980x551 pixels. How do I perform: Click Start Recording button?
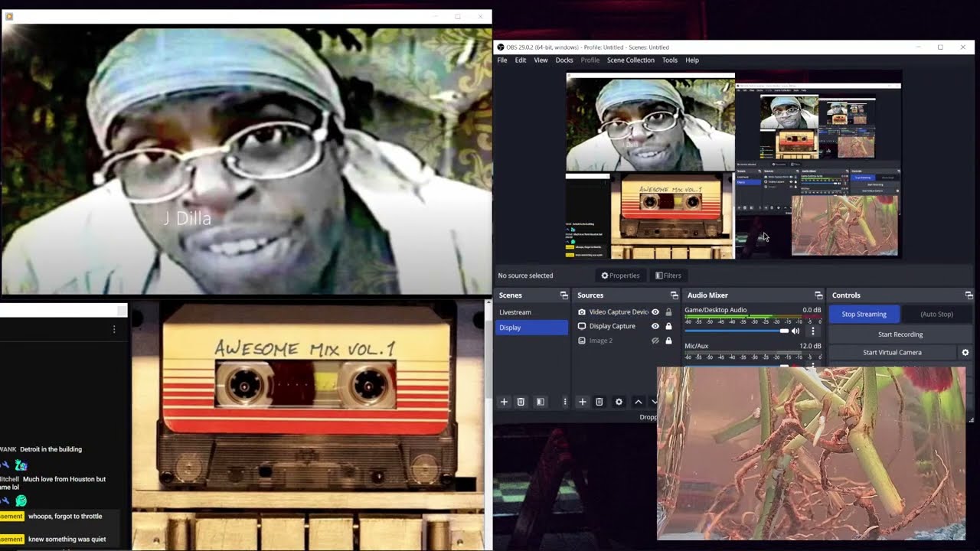(x=900, y=334)
